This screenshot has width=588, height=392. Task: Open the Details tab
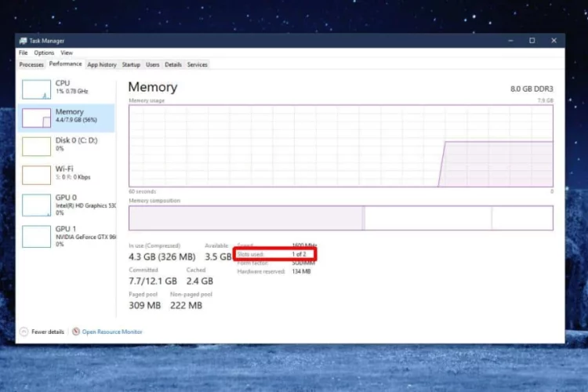click(x=173, y=64)
